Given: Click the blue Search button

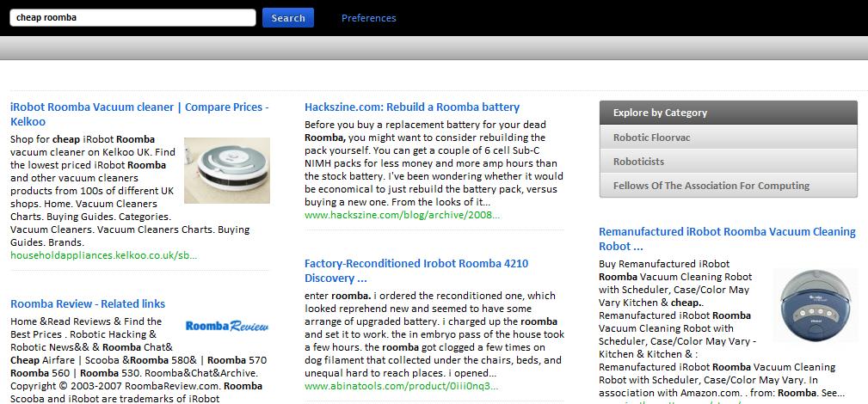Looking at the screenshot, I should tap(288, 18).
